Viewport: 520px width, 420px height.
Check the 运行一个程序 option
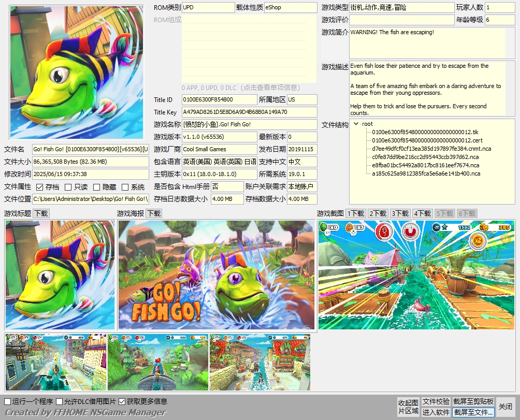(8, 401)
